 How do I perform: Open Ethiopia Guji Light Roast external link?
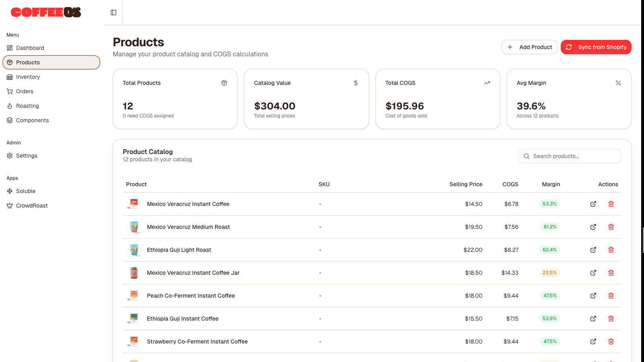593,250
